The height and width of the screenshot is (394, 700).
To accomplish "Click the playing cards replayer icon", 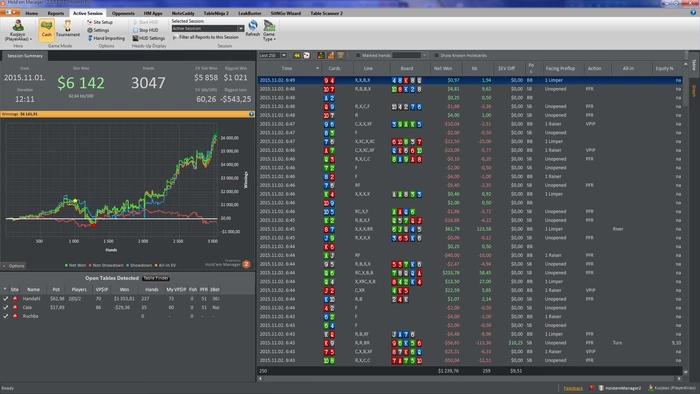I will click(x=307, y=55).
